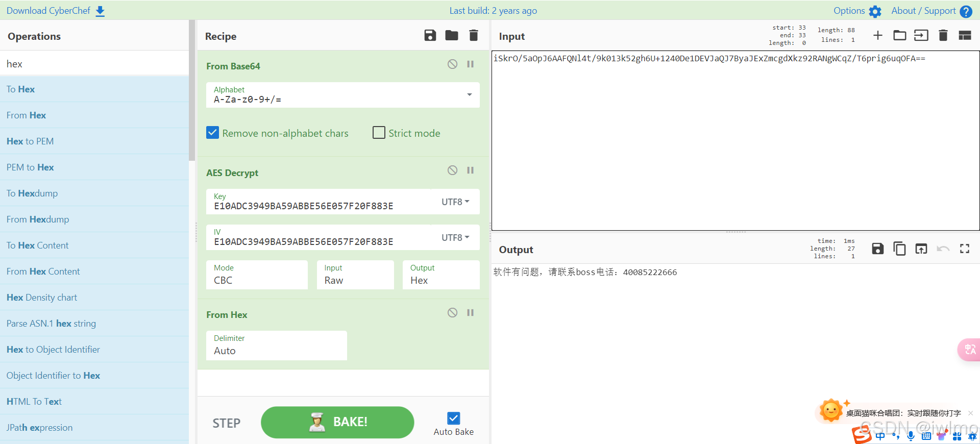Add a new input tab

click(x=877, y=35)
